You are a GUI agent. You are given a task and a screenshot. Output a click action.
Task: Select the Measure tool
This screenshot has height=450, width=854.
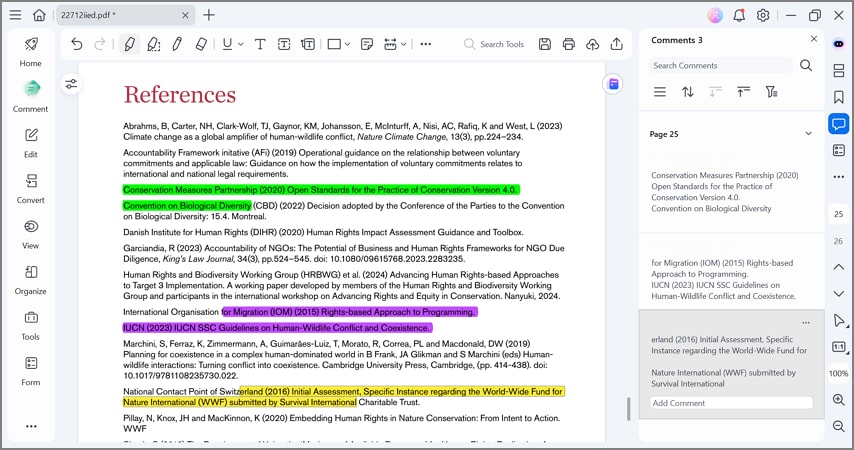[391, 44]
